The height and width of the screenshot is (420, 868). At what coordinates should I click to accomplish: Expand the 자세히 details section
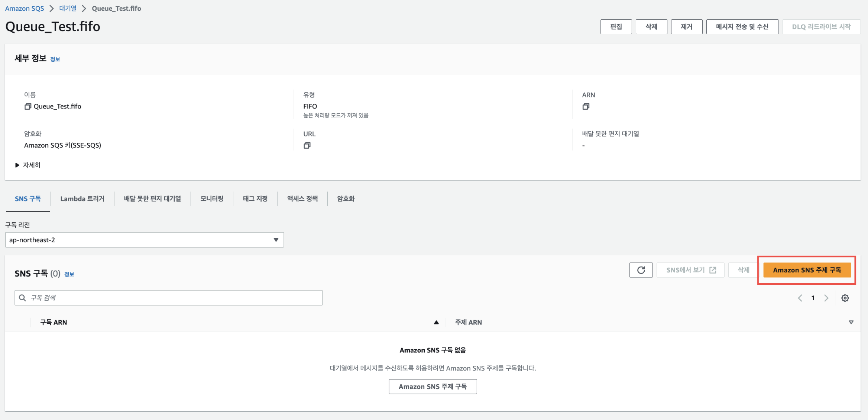[28, 165]
